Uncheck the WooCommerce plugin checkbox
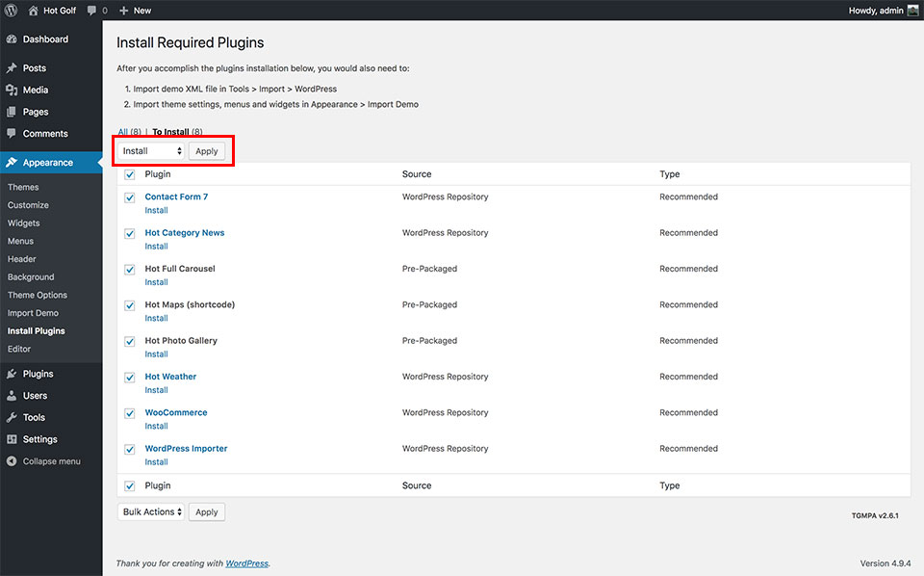Image resolution: width=924 pixels, height=576 pixels. (130, 413)
